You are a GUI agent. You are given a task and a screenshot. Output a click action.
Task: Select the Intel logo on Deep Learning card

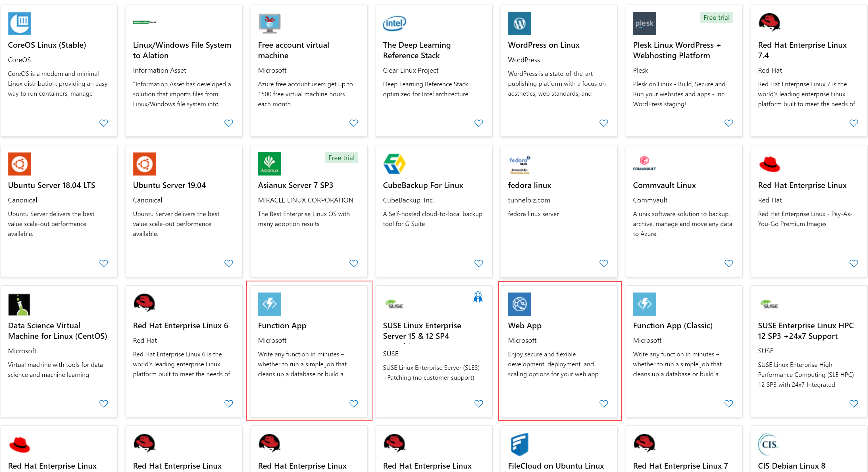point(394,23)
